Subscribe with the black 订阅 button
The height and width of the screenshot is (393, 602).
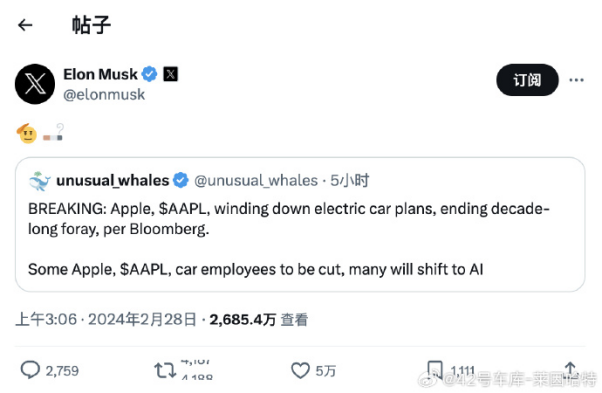coord(527,80)
